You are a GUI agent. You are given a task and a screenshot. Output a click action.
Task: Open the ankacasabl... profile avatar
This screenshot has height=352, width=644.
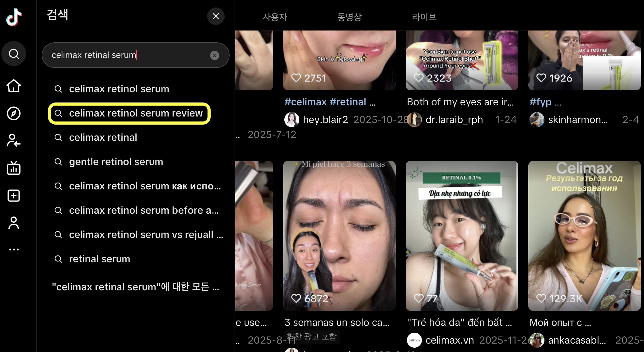537,340
